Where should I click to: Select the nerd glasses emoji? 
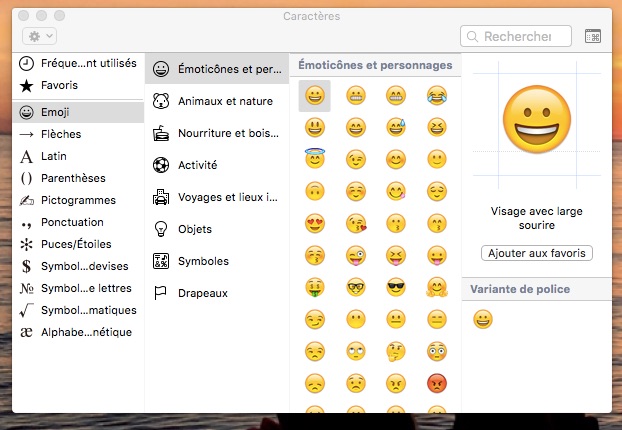[x=356, y=288]
